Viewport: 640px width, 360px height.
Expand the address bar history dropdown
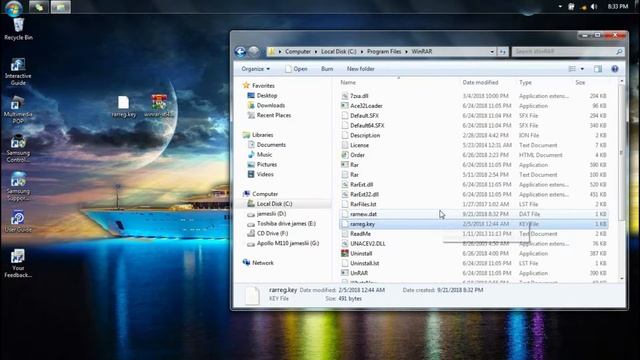[492, 52]
